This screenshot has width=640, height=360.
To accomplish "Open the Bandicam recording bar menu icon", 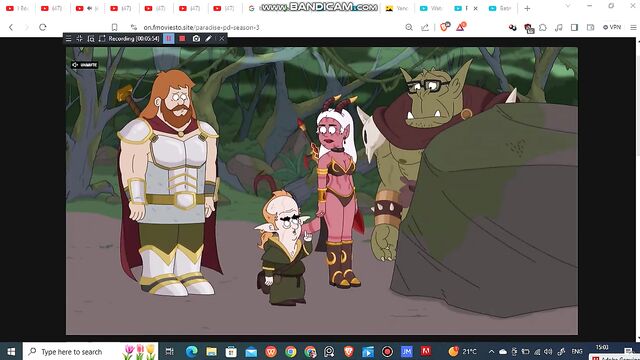I will tap(69, 38).
